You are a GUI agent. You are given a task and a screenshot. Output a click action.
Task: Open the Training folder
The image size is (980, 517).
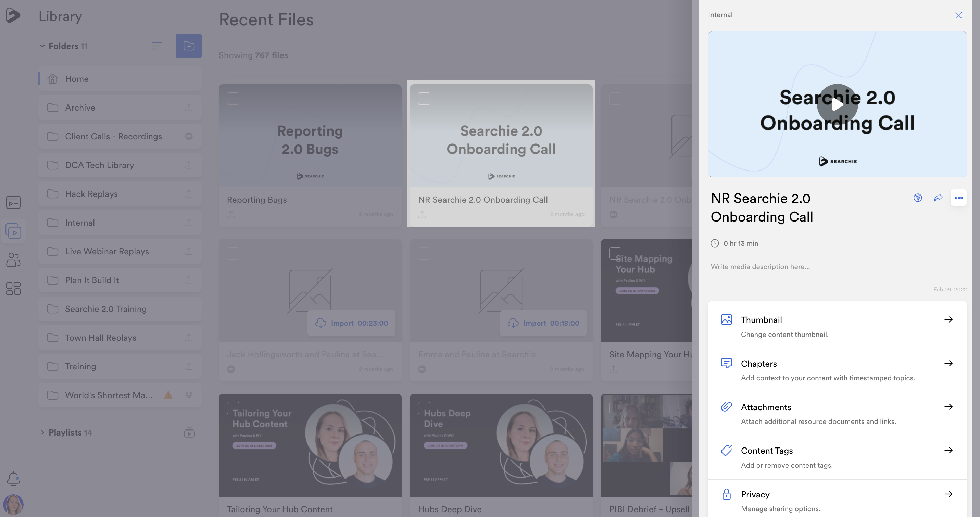(x=120, y=366)
